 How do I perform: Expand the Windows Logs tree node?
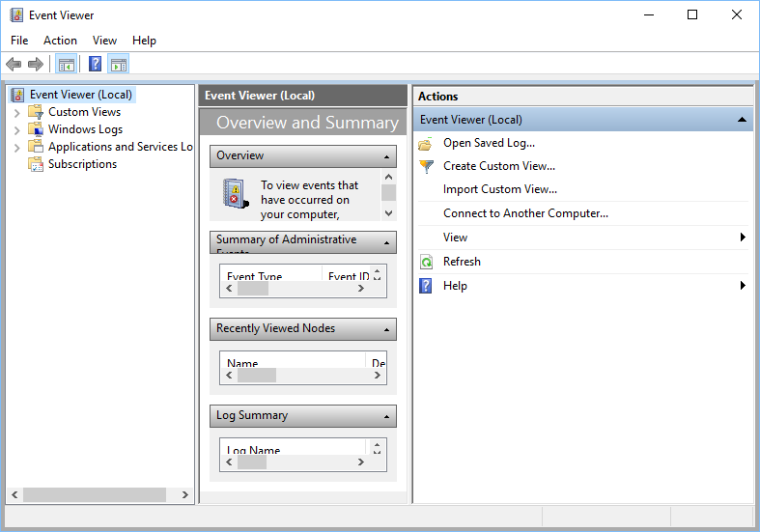tap(17, 130)
